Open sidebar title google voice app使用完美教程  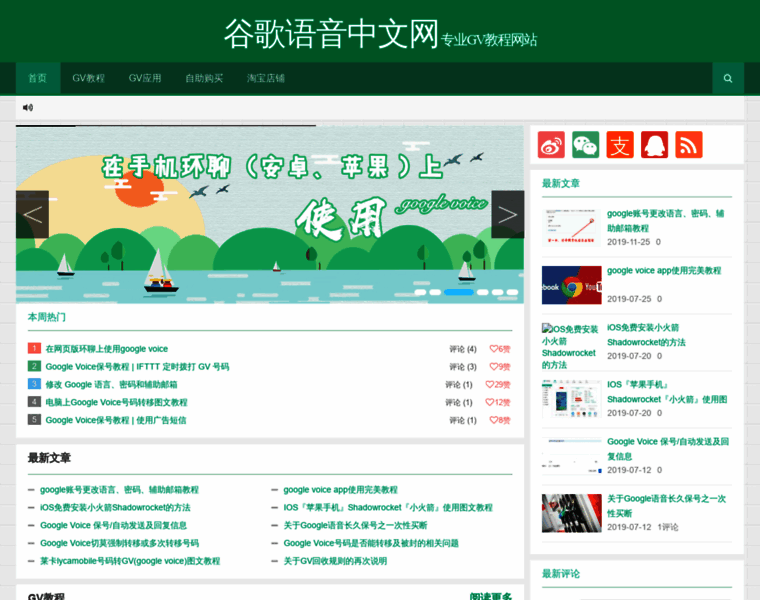pyautogui.click(x=664, y=270)
